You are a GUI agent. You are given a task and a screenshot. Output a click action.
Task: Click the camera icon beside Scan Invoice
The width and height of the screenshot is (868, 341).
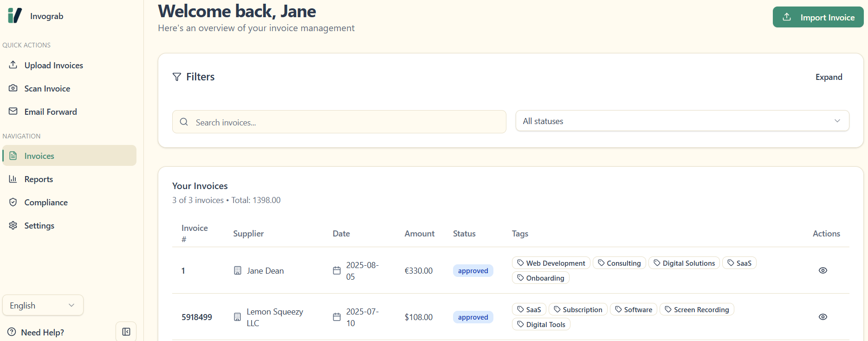[13, 88]
